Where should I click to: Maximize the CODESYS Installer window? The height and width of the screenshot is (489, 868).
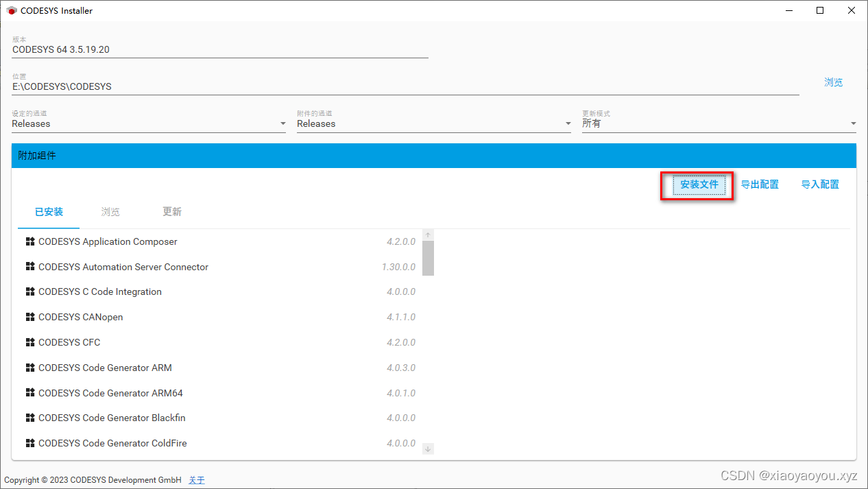click(820, 10)
